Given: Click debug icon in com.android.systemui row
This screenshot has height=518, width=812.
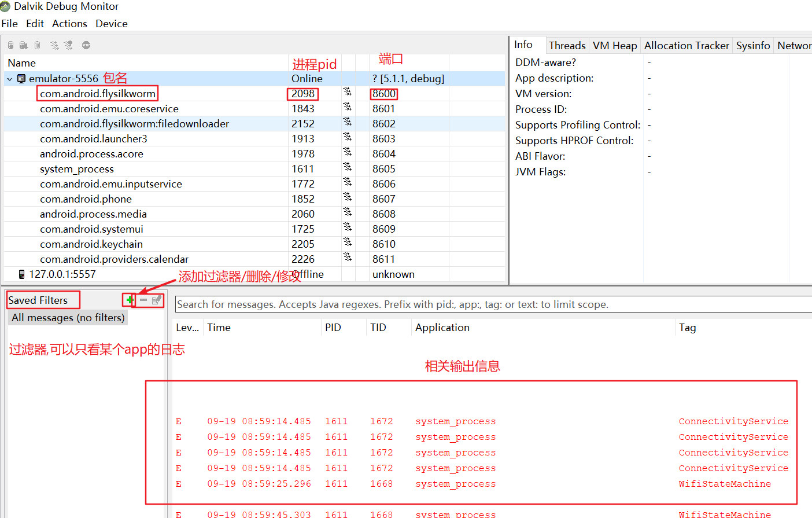Looking at the screenshot, I should click(x=347, y=227).
